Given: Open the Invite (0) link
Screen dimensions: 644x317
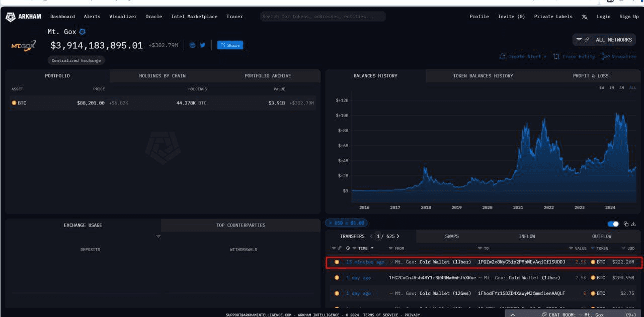Looking at the screenshot, I should [511, 17].
